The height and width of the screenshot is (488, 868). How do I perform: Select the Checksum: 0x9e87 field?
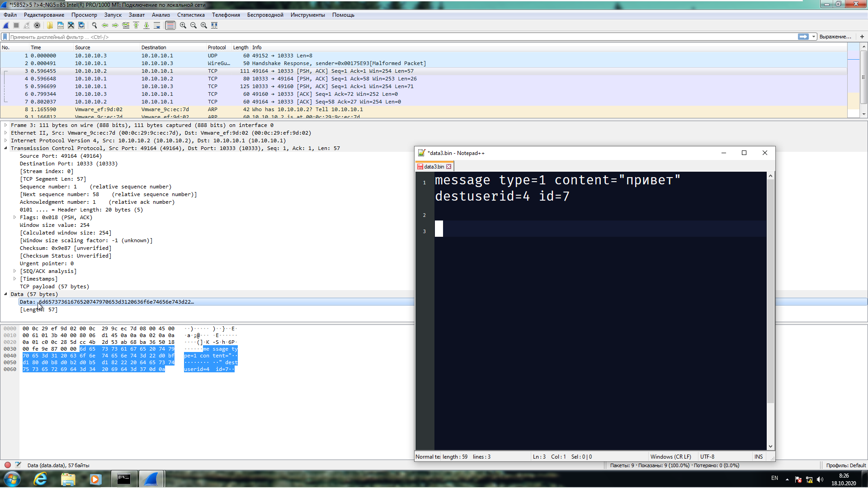[66, 248]
